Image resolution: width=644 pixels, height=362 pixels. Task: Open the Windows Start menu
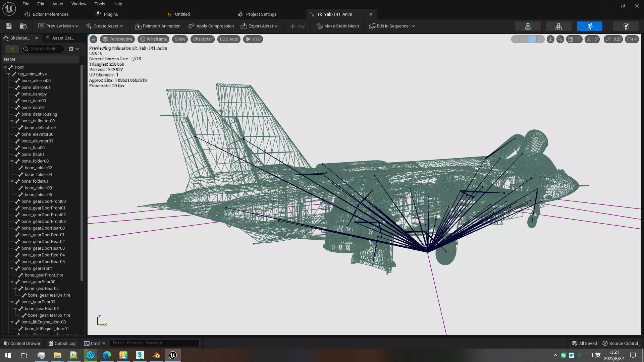[x=8, y=355]
